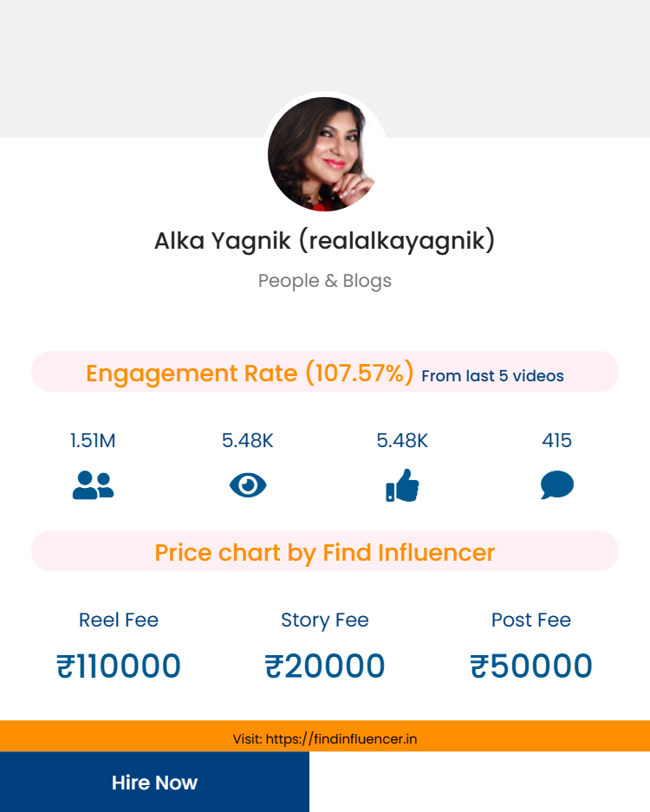Select the Engagement Rate 107.57% banner
650x812 pixels.
(x=325, y=372)
